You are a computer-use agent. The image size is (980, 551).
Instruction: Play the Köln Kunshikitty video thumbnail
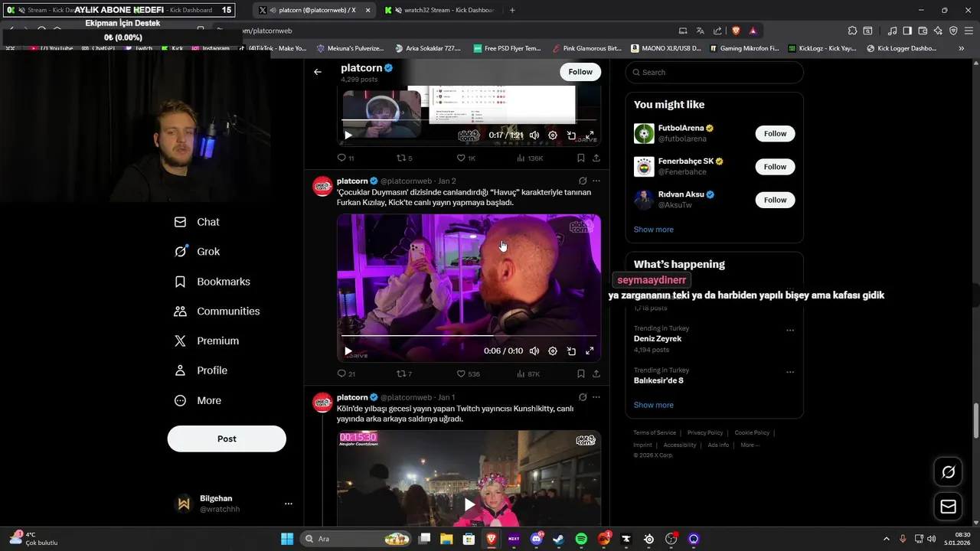pos(469,504)
